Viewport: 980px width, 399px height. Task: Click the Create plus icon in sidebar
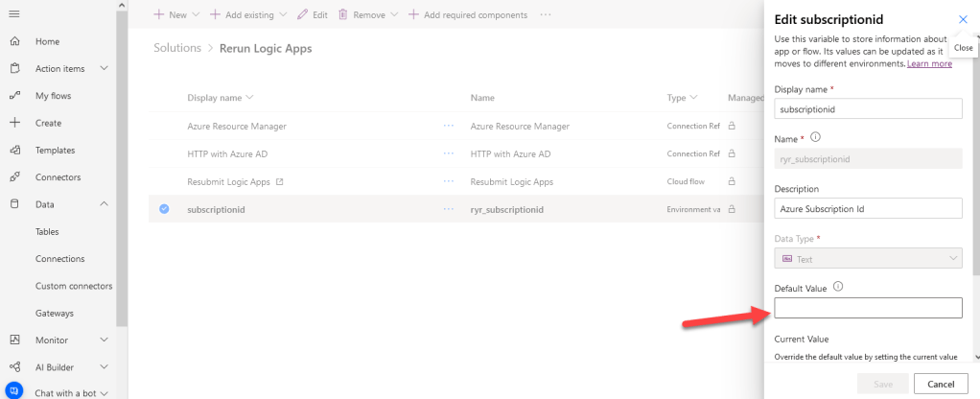click(15, 123)
